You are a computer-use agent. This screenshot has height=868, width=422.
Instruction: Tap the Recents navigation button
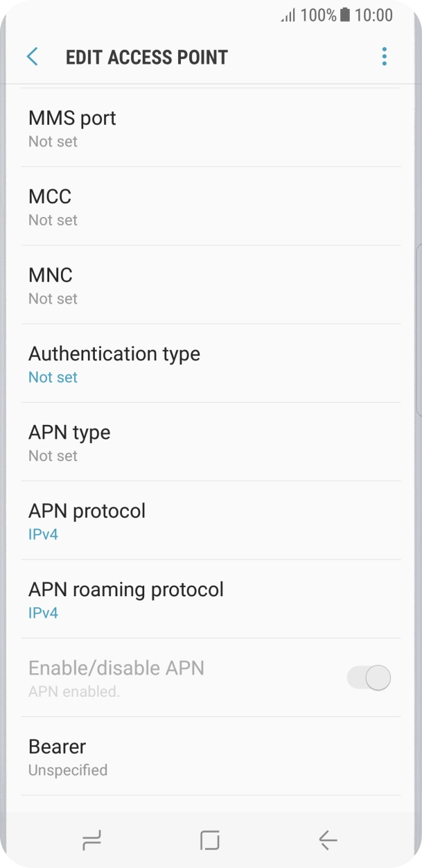(91, 840)
